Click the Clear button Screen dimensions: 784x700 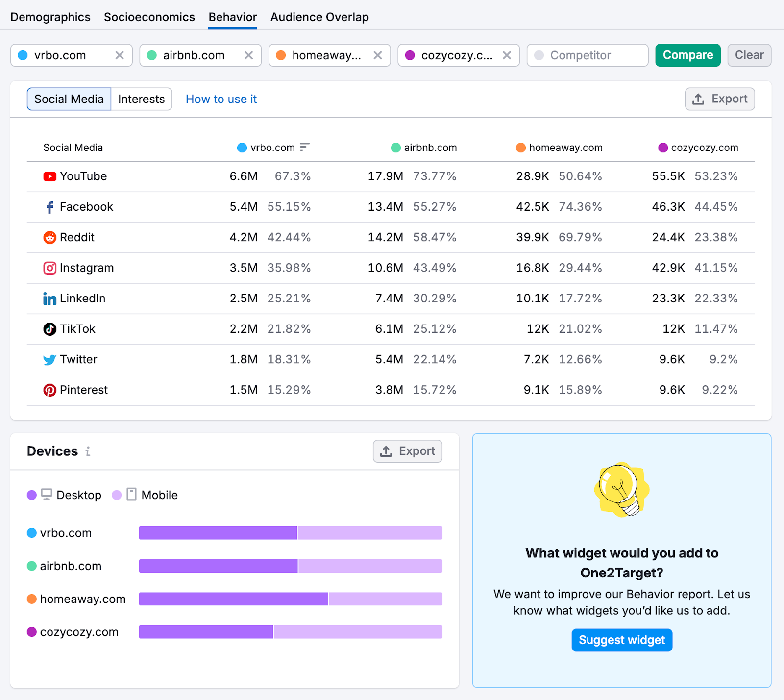pyautogui.click(x=749, y=55)
